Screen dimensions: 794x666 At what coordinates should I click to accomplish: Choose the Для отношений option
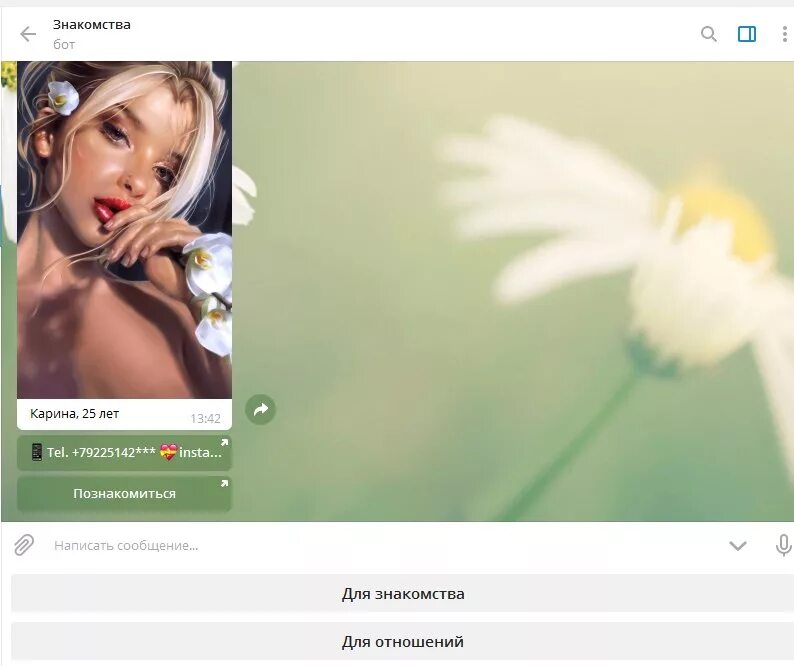click(x=403, y=642)
